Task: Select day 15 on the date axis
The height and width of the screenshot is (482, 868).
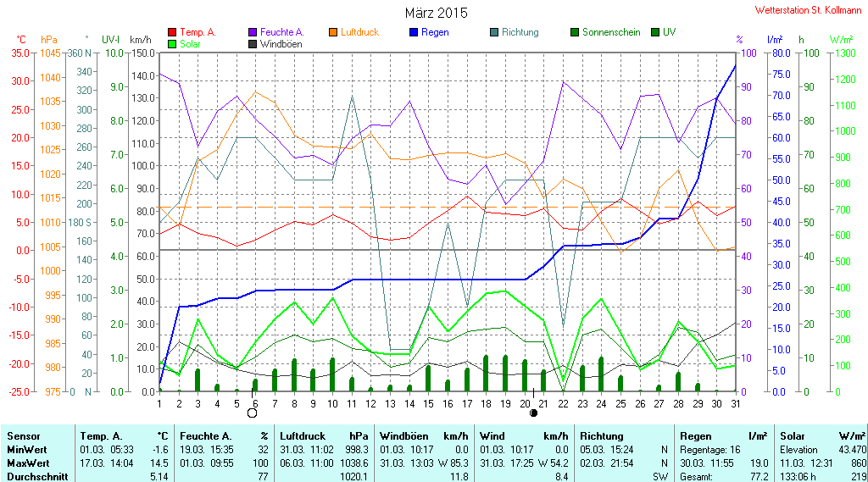Action: [x=428, y=404]
